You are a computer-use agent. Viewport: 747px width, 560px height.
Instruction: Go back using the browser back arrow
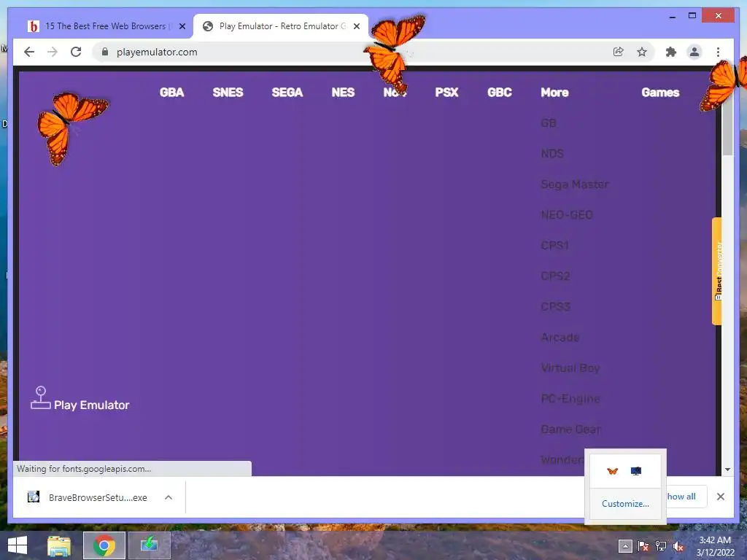(x=29, y=52)
